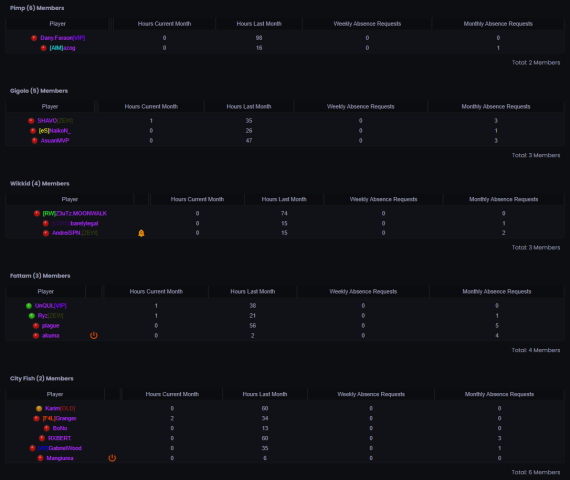The width and height of the screenshot is (570, 480).
Task: Click the power icon beside akuma
Action: pos(94,335)
